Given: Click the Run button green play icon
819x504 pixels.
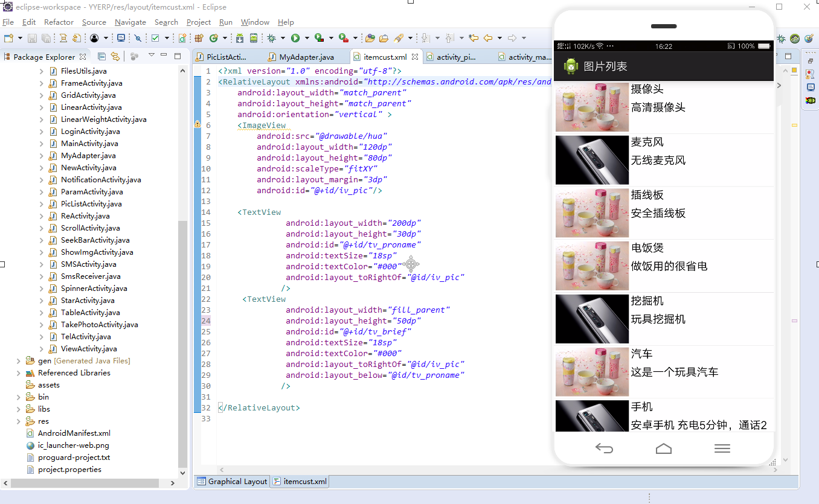Looking at the screenshot, I should point(295,38).
